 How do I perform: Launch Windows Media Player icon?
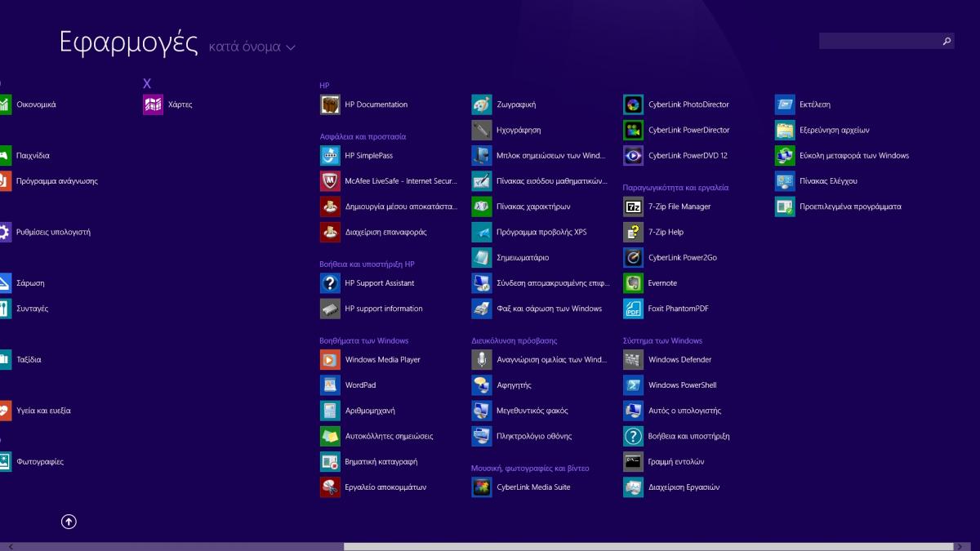click(330, 359)
